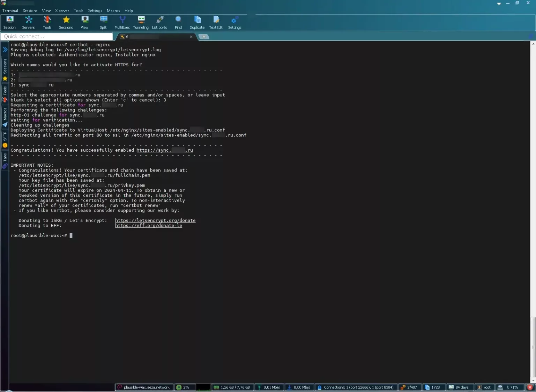
Task: Expand the collapsed left sidebar with the double arrow
Action: tap(5, 50)
